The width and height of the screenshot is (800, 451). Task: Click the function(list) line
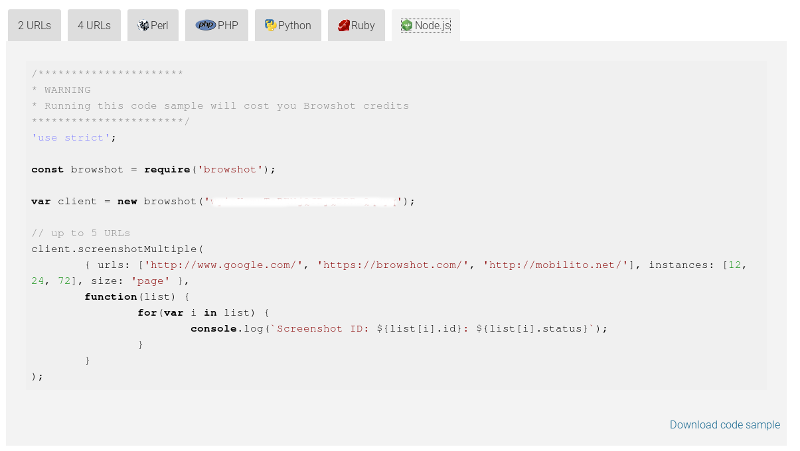click(137, 297)
